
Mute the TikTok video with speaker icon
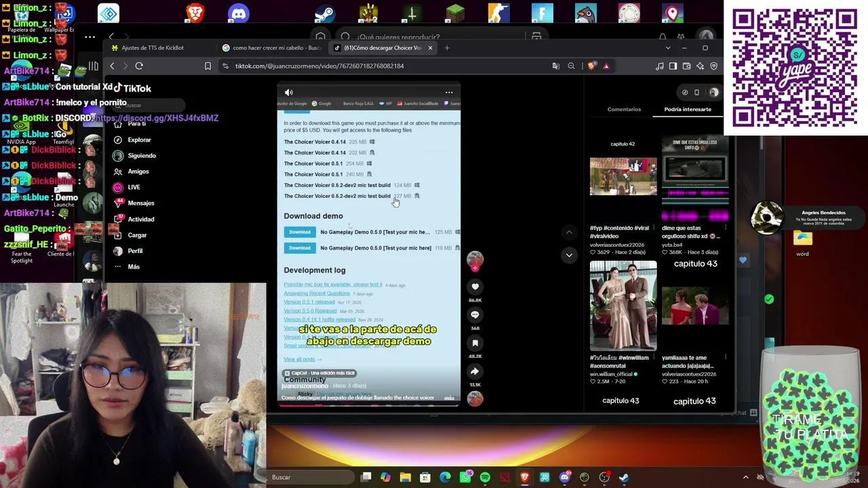pyautogui.click(x=289, y=92)
